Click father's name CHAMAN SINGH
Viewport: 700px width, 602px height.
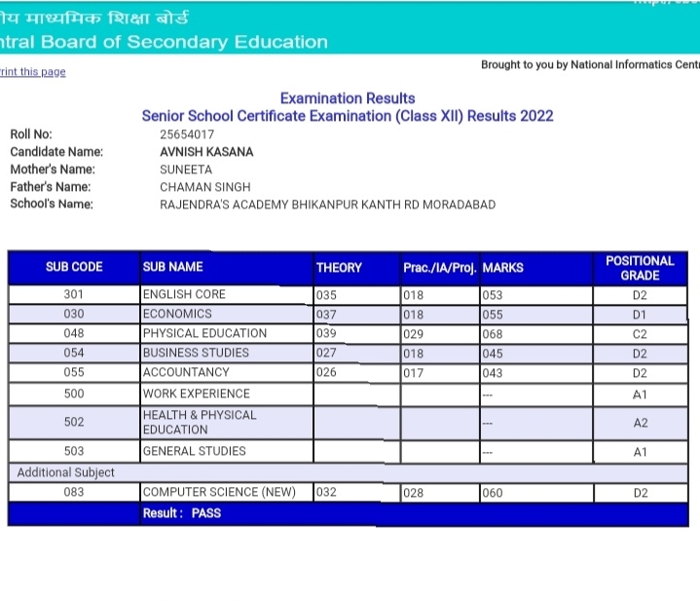(x=205, y=187)
